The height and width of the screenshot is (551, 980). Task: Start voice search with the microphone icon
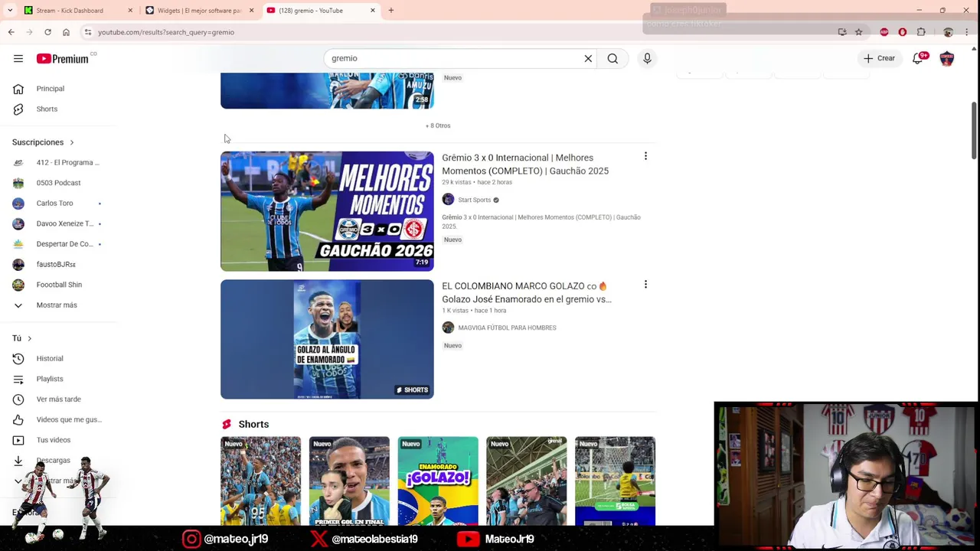coord(647,58)
